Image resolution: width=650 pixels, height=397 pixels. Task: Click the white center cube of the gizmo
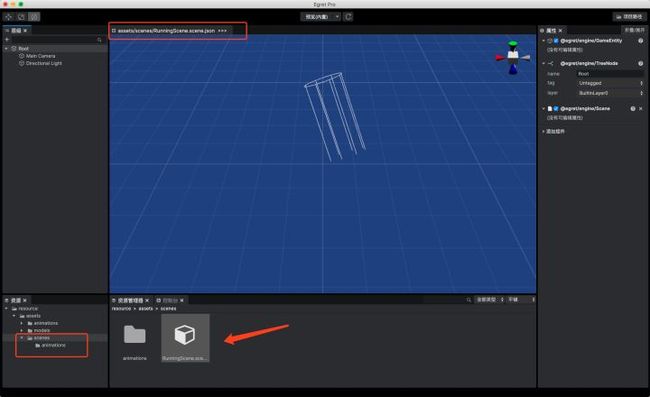pos(513,55)
